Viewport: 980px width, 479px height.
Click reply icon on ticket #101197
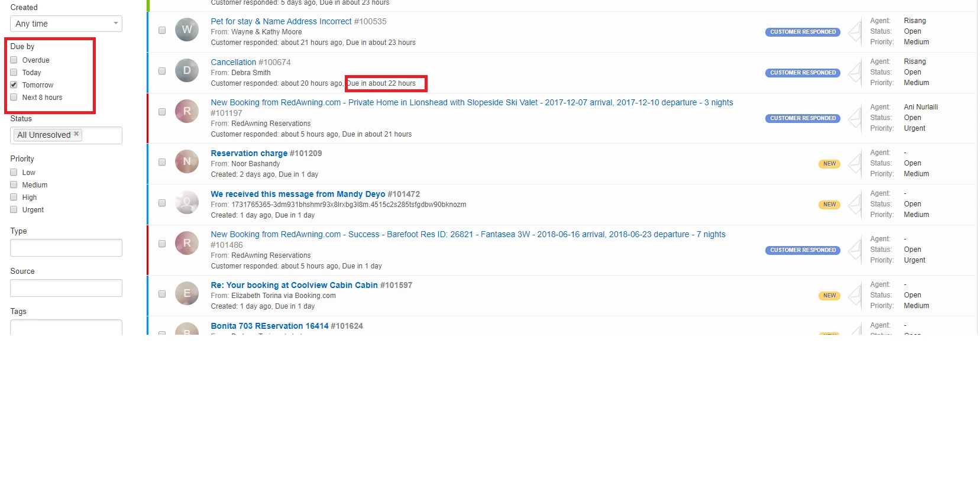pyautogui.click(x=855, y=118)
